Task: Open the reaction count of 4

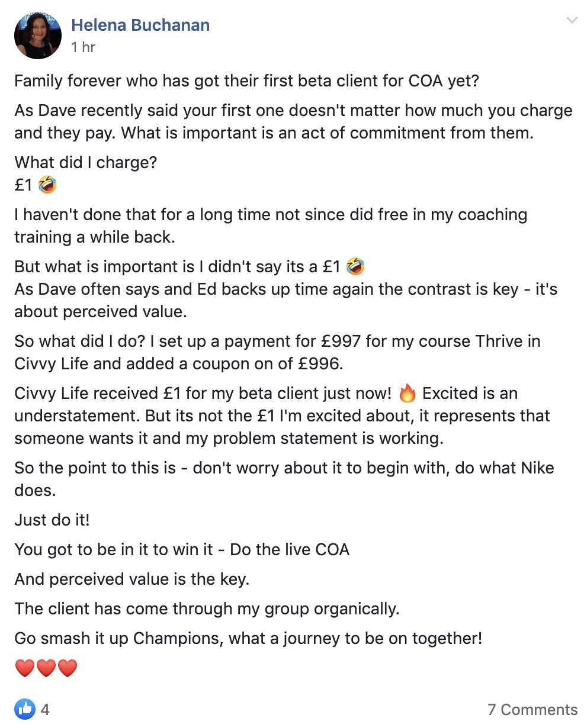Action: point(45,709)
